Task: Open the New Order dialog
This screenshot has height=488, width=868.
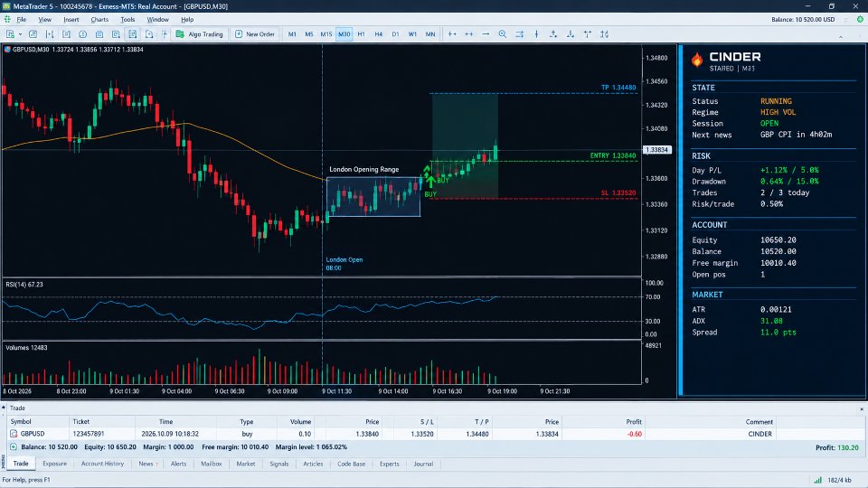Action: click(x=255, y=34)
